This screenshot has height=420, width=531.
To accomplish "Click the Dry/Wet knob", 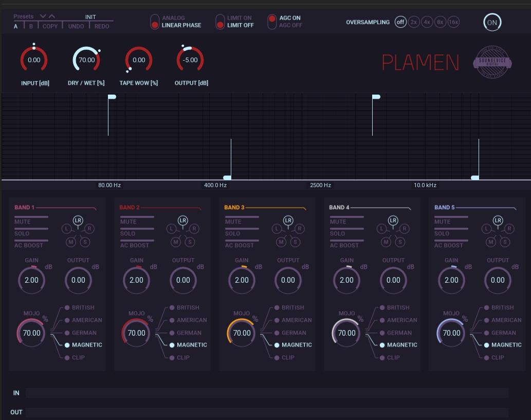I will point(86,60).
